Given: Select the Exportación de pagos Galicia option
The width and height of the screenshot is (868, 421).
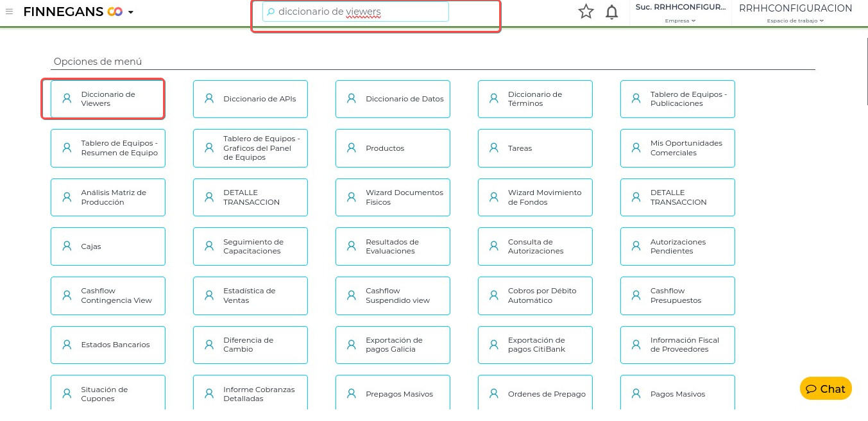Looking at the screenshot, I should 393,345.
